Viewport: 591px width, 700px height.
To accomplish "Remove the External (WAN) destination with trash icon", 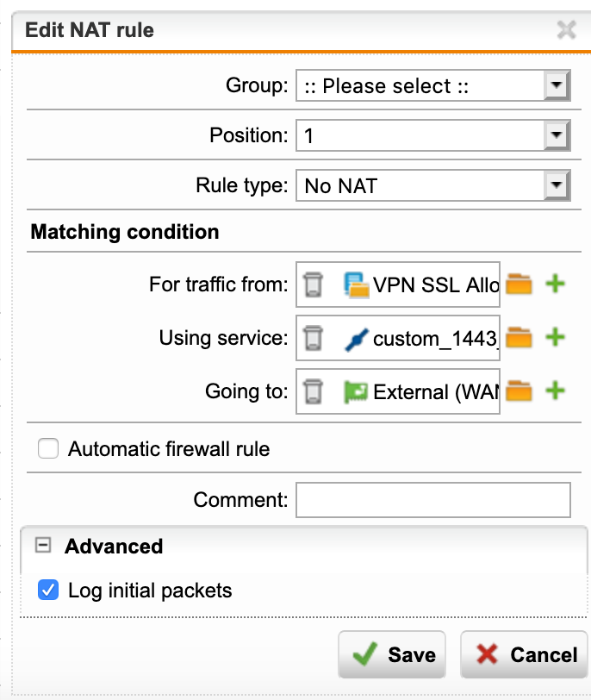I will (313, 391).
